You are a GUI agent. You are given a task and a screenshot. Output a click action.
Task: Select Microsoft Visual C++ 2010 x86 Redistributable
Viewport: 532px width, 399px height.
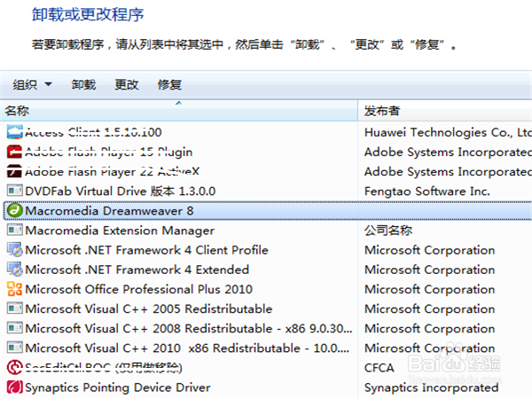(x=188, y=348)
